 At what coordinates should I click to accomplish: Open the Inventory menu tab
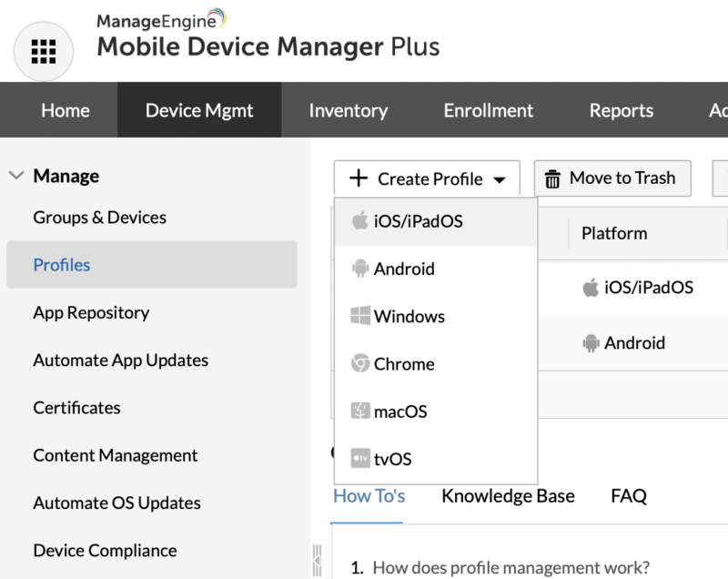[348, 110]
